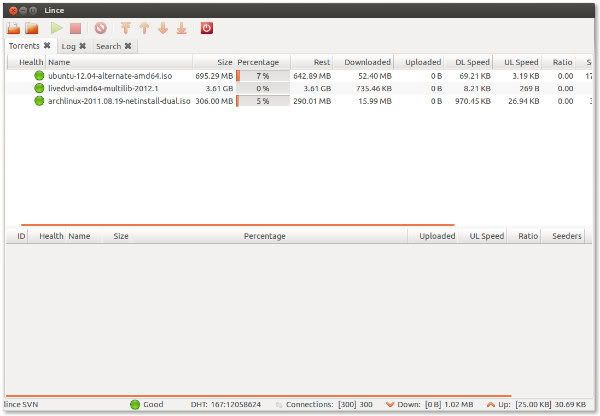Click the green health icon of the livedvd-amd64 torrent
Viewport: 600px width, 416px height.
pos(39,88)
